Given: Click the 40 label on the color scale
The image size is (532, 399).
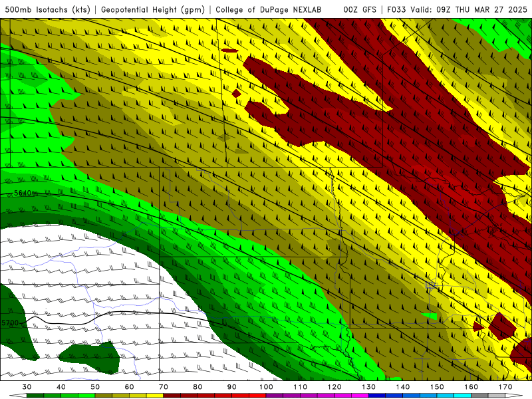Looking at the screenshot, I should click(61, 387).
